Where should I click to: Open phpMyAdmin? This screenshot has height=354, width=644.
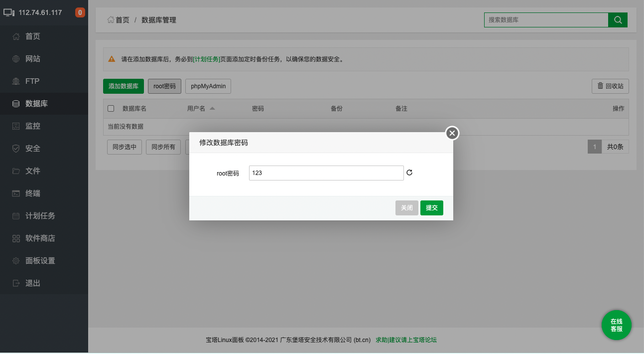click(x=208, y=86)
